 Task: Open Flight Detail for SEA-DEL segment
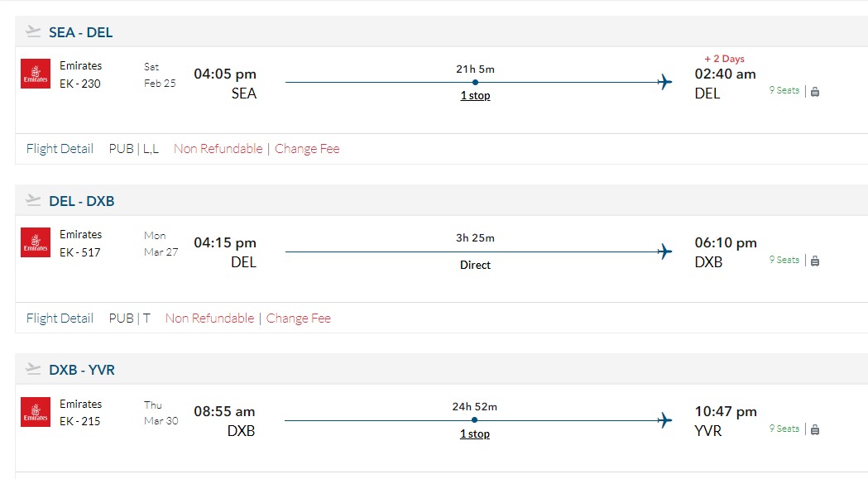click(60, 149)
